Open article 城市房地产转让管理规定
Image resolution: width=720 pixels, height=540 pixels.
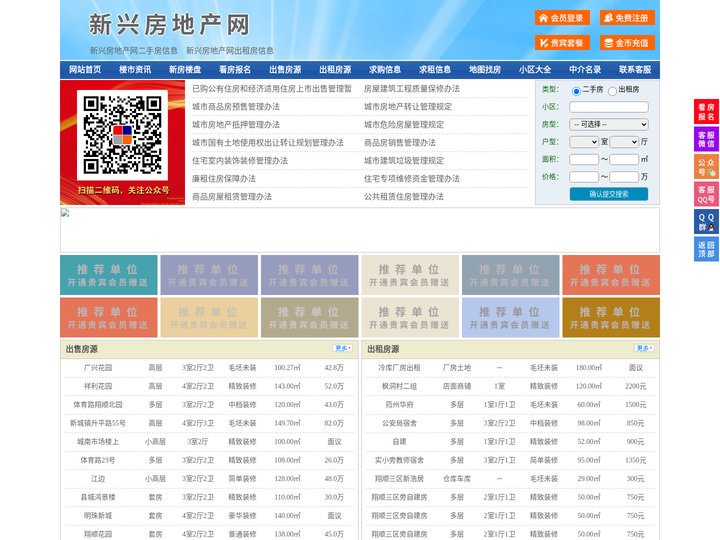coord(408,107)
